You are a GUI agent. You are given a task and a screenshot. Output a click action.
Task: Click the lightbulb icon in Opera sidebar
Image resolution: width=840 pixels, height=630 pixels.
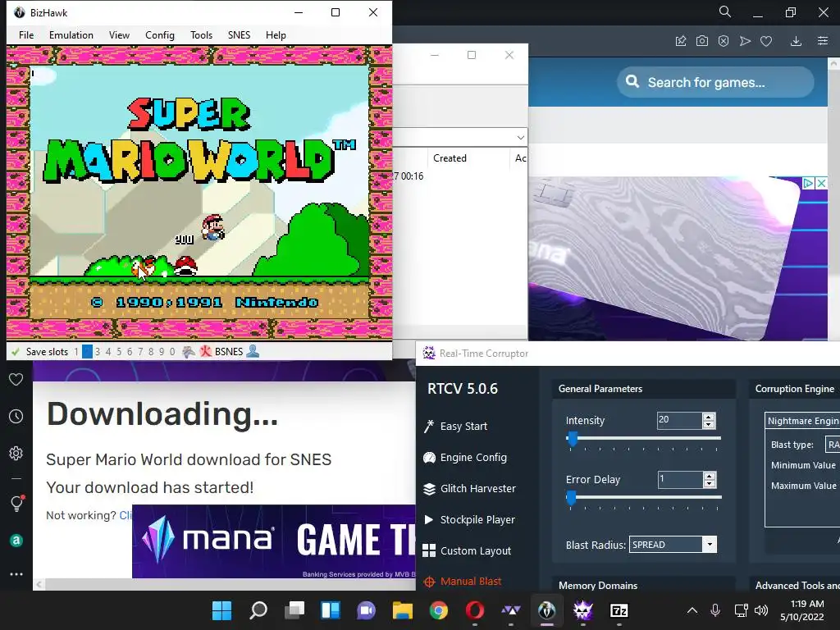(x=16, y=503)
